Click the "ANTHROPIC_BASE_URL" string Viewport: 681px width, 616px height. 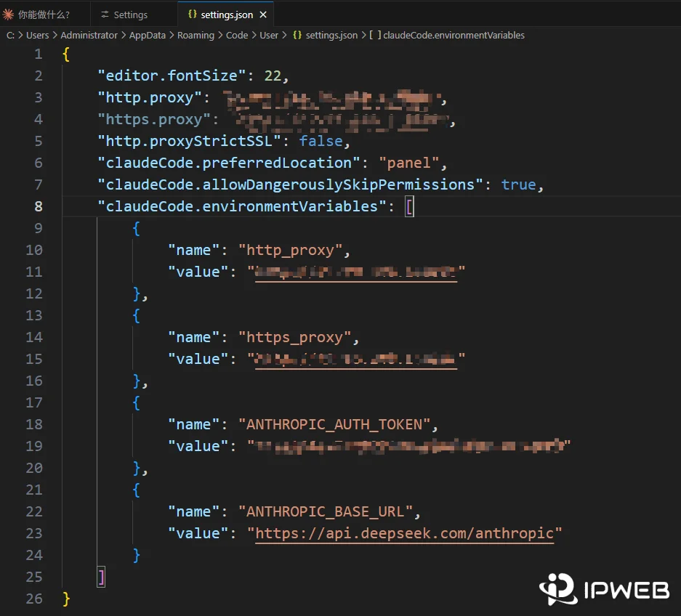[326, 511]
